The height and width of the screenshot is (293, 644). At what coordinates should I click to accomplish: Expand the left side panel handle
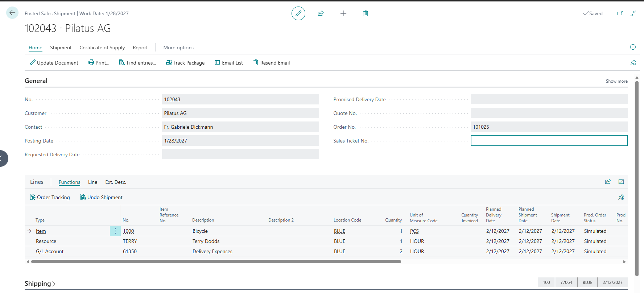[x=2, y=158]
